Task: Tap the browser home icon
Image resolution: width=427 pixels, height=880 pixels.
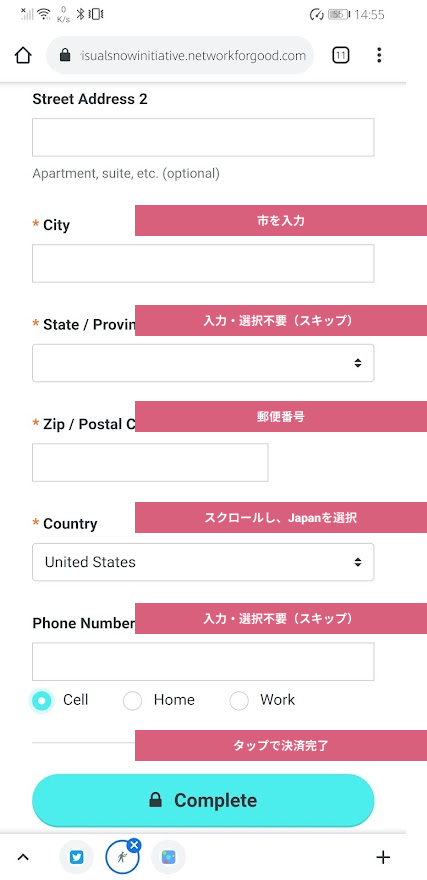Action: pyautogui.click(x=23, y=55)
